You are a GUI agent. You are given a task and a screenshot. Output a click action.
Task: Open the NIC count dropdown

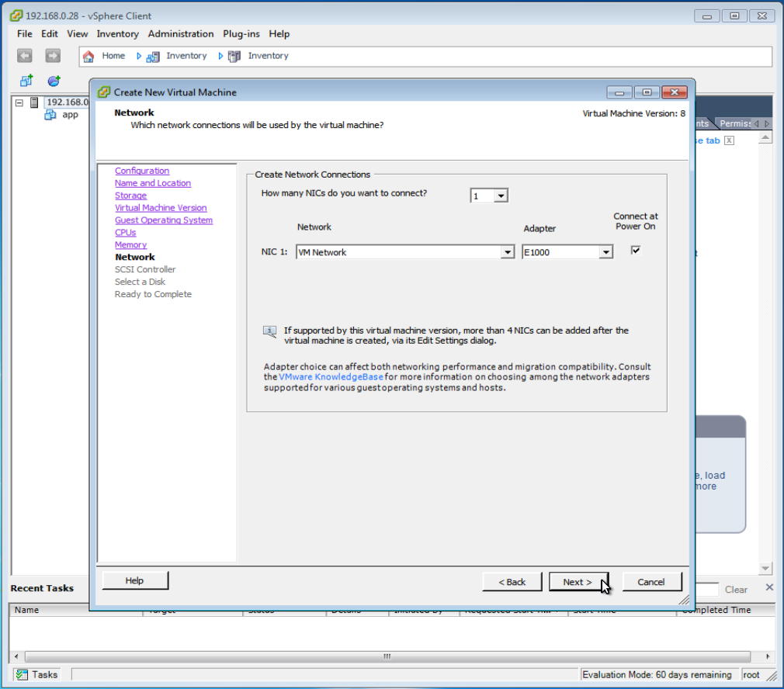pos(501,196)
